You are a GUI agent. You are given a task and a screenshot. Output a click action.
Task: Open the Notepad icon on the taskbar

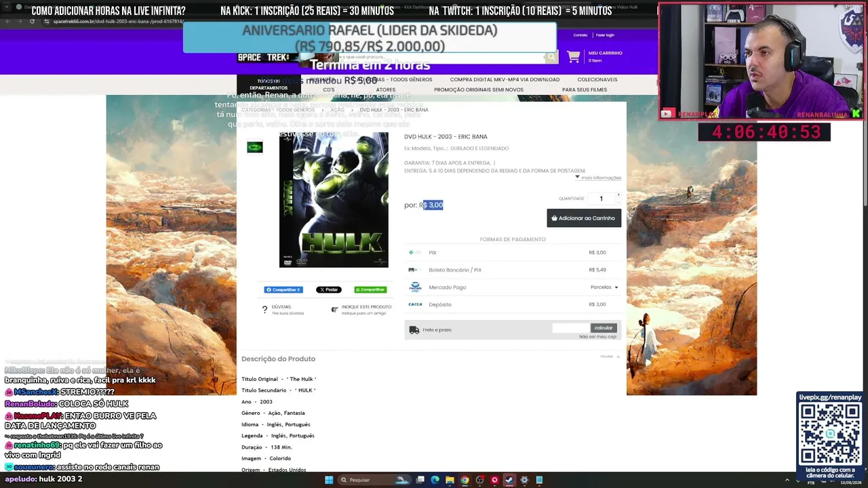(x=539, y=480)
